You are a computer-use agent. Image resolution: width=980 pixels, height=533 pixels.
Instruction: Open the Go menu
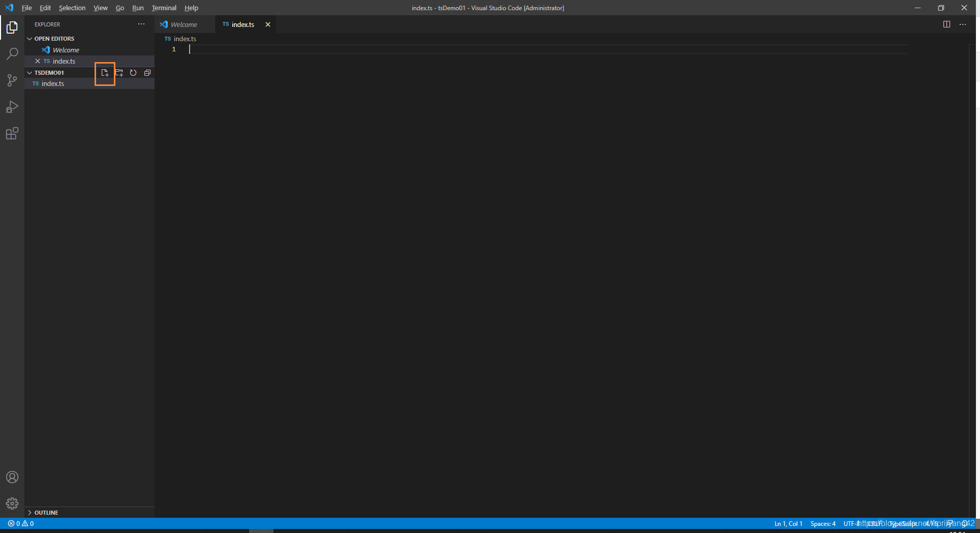pos(120,8)
